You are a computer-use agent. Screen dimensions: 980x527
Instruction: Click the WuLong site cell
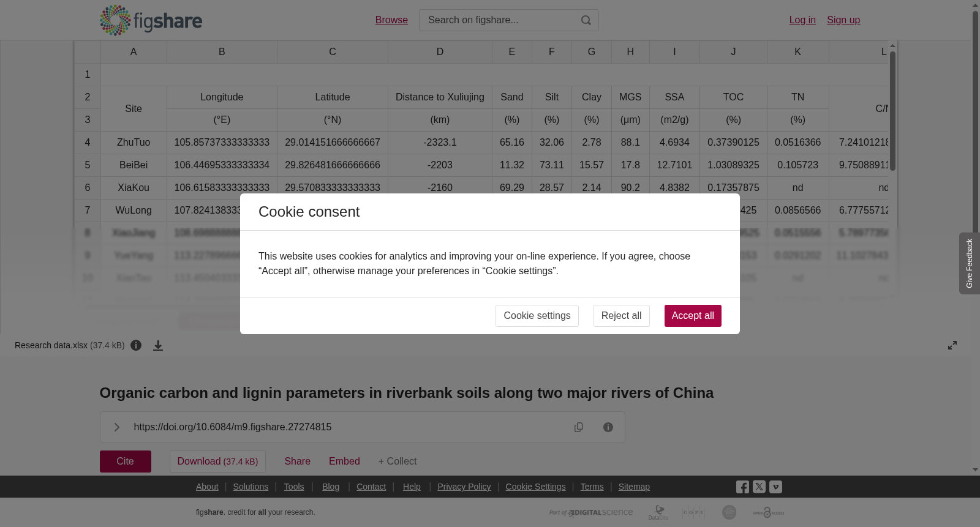(134, 211)
